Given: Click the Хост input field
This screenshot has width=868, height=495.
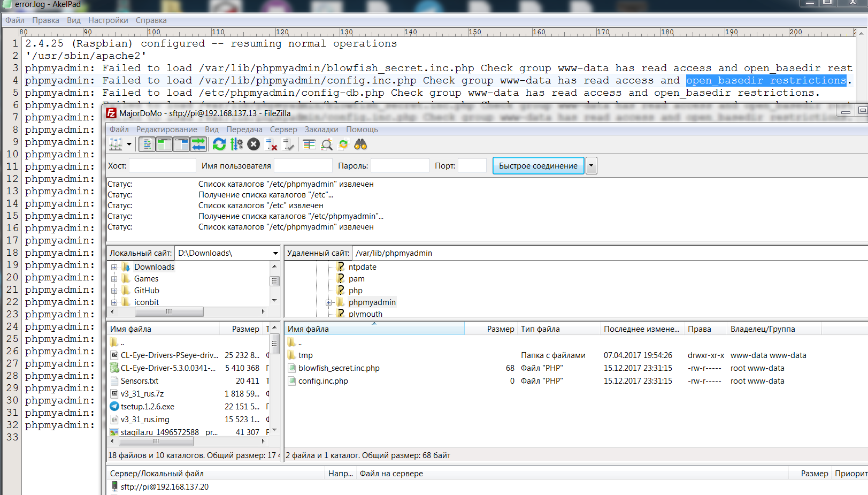Looking at the screenshot, I should click(x=163, y=166).
